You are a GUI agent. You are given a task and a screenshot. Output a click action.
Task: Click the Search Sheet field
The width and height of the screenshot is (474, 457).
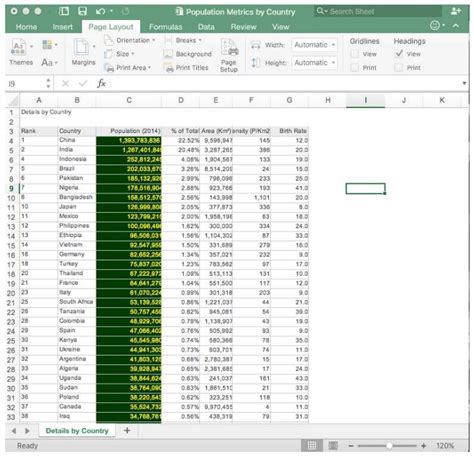pos(378,11)
